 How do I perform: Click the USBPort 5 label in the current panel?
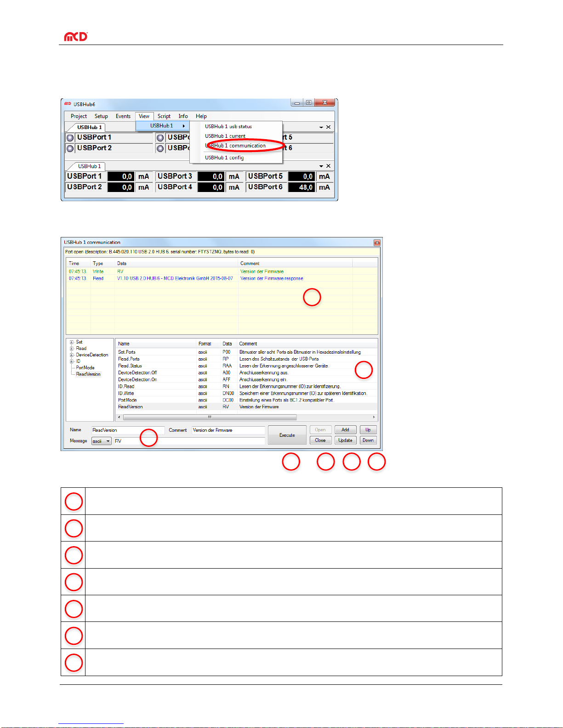[x=266, y=176]
